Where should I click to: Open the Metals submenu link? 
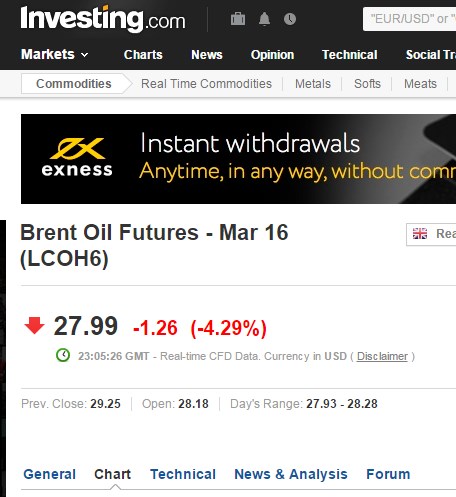tap(313, 84)
